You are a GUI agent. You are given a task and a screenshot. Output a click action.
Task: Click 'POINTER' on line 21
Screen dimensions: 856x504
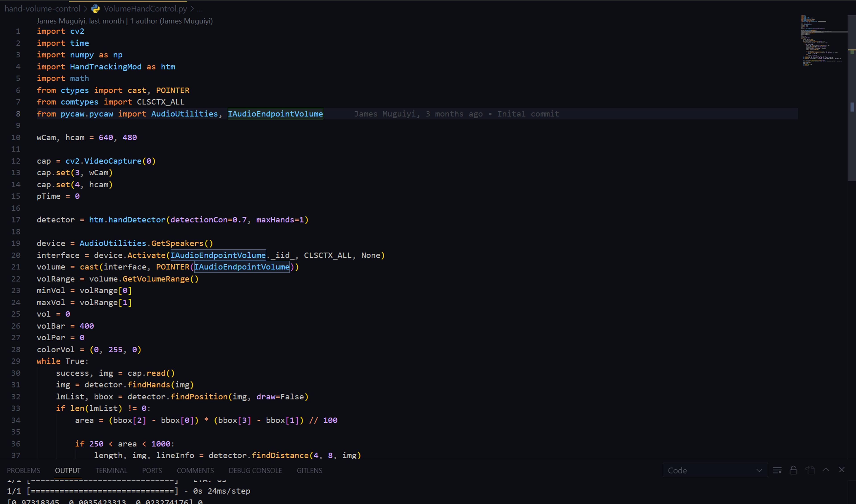pos(173,267)
